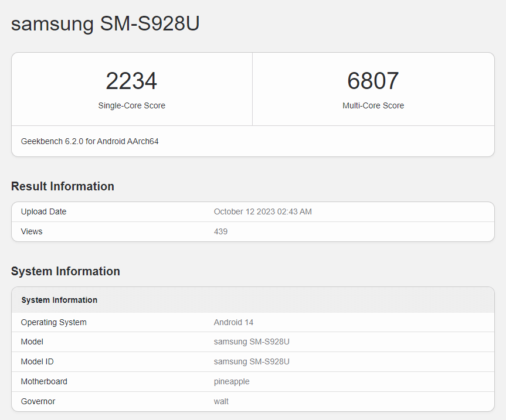
Task: Click the Result Information heading
Action: [63, 186]
